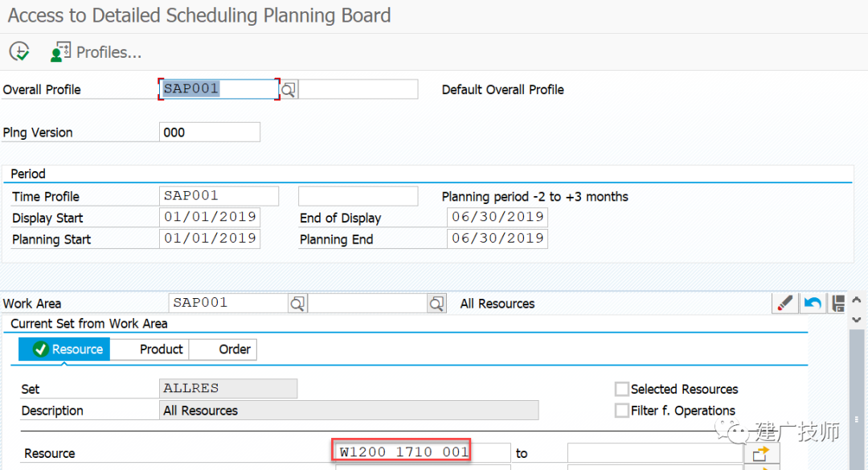The image size is (868, 470).
Task: Click the blue undo arrow icon
Action: tap(813, 304)
